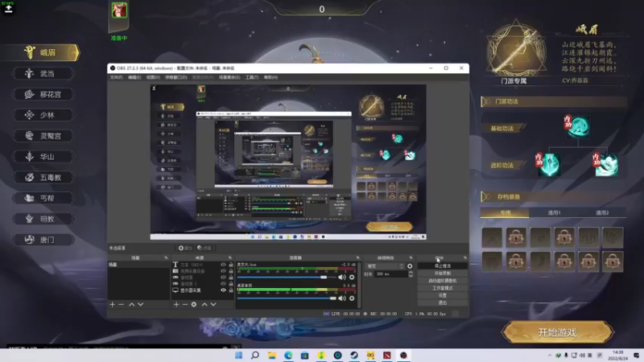The width and height of the screenshot is (644, 362).
Task: Open the 帮助(H) menu in OBS
Action: coord(270,77)
